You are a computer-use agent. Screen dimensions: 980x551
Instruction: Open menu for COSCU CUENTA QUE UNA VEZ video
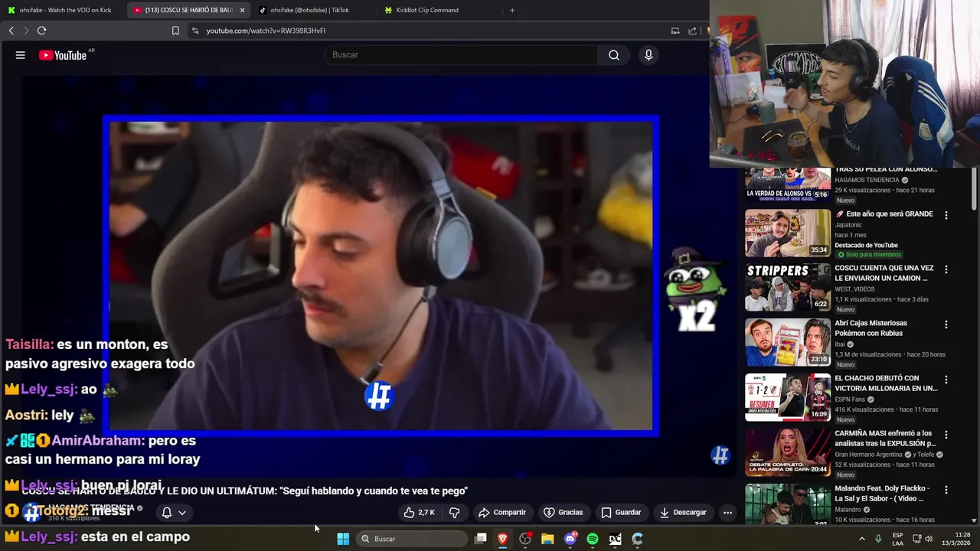click(x=946, y=269)
